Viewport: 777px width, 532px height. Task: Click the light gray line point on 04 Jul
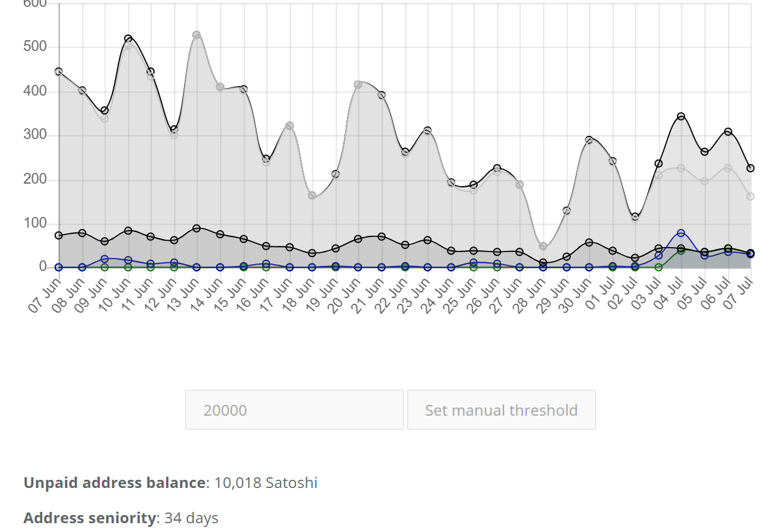681,168
